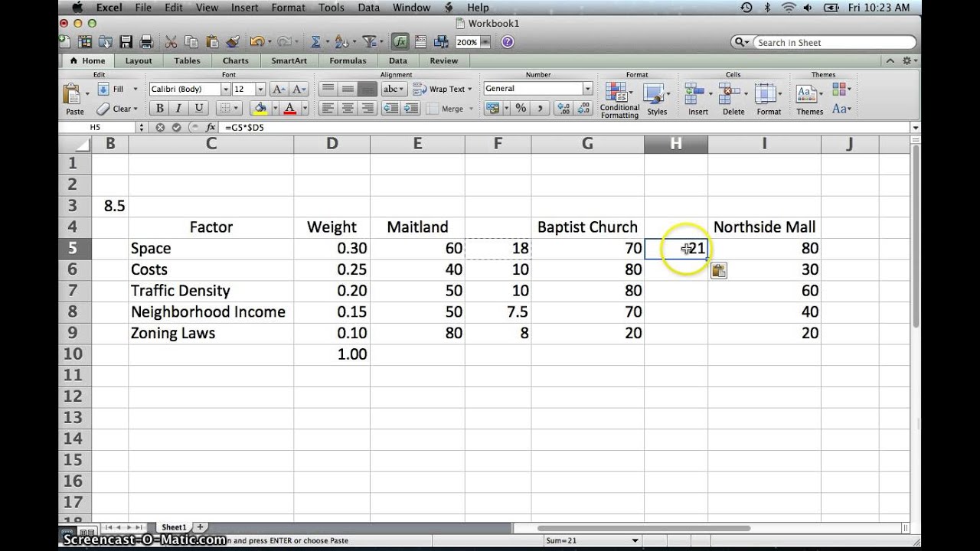The width and height of the screenshot is (980, 551).
Task: Open the Merge dropdown arrow
Action: 469,109
